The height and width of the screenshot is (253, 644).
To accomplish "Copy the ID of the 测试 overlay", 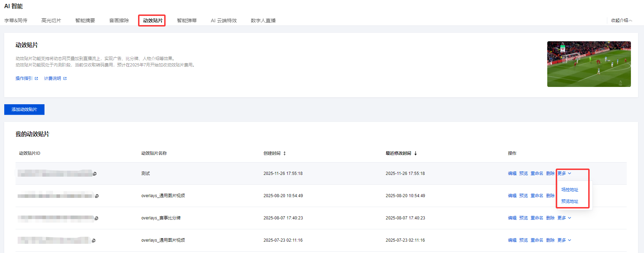I will [x=95, y=174].
